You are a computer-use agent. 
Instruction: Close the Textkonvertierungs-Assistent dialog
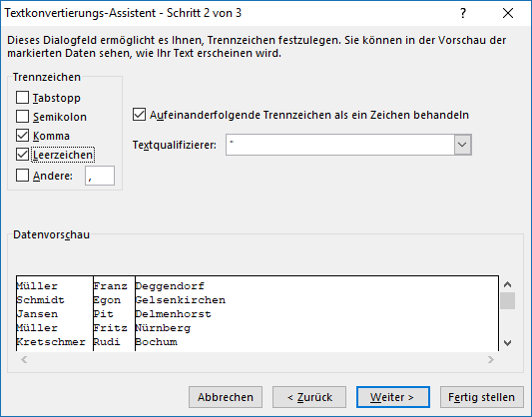pos(508,13)
